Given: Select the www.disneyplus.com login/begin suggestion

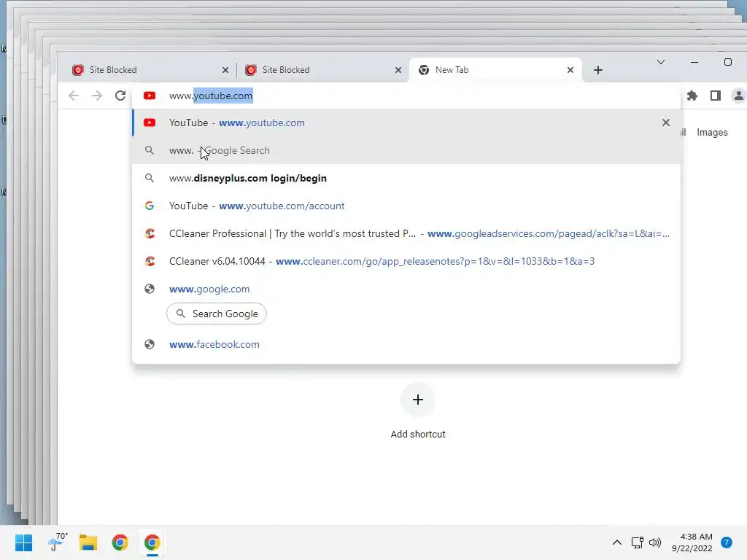Looking at the screenshot, I should click(x=406, y=178).
